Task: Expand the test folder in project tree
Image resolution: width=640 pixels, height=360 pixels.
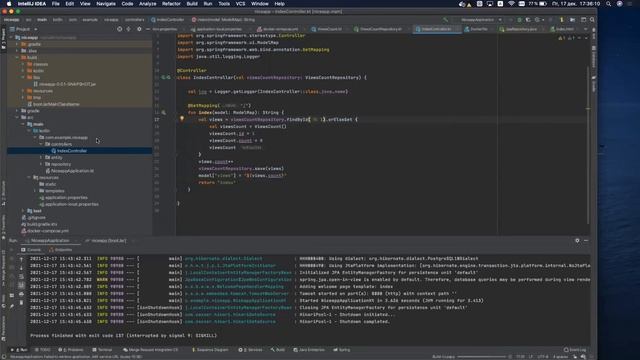Action: tap(23, 211)
